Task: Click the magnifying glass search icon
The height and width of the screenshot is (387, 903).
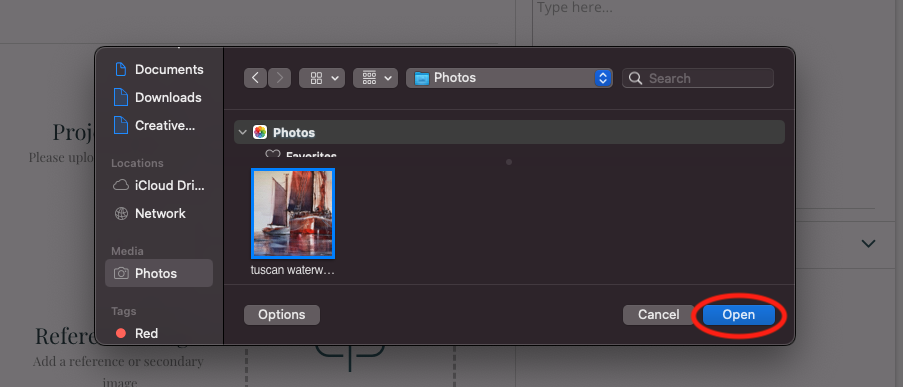Action: 636,78
